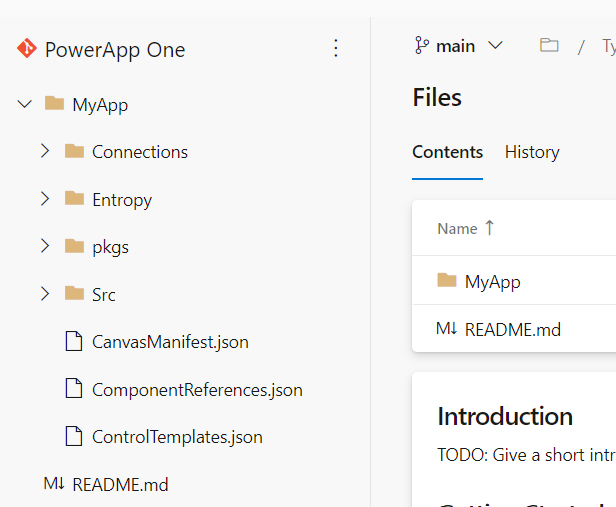Click the ControlTemplates.json file icon
This screenshot has width=616, height=507.
[74, 436]
